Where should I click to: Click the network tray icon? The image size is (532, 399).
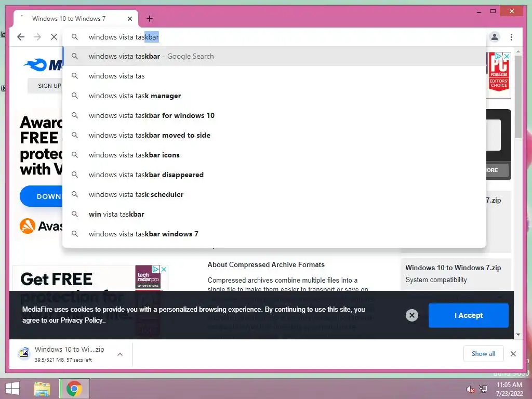click(483, 389)
